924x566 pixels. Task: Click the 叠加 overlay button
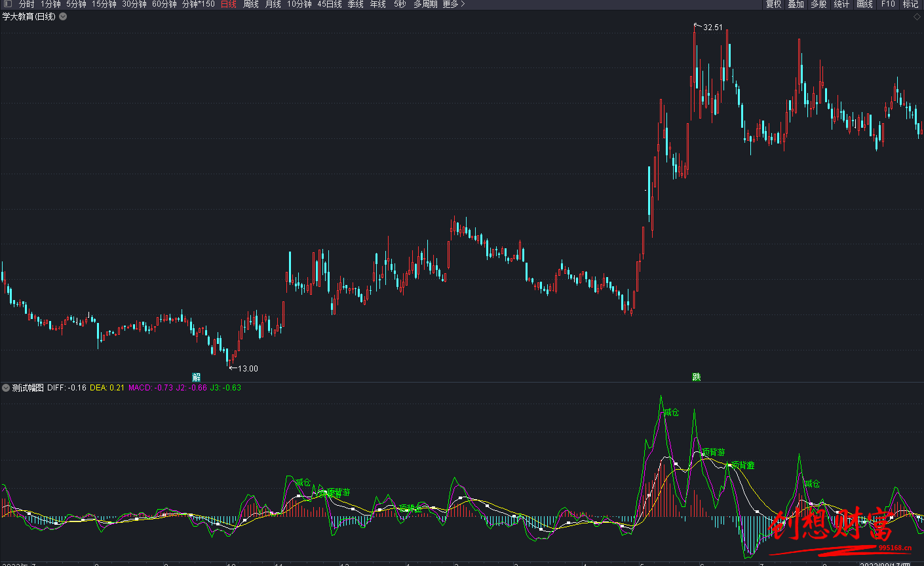(x=796, y=4)
